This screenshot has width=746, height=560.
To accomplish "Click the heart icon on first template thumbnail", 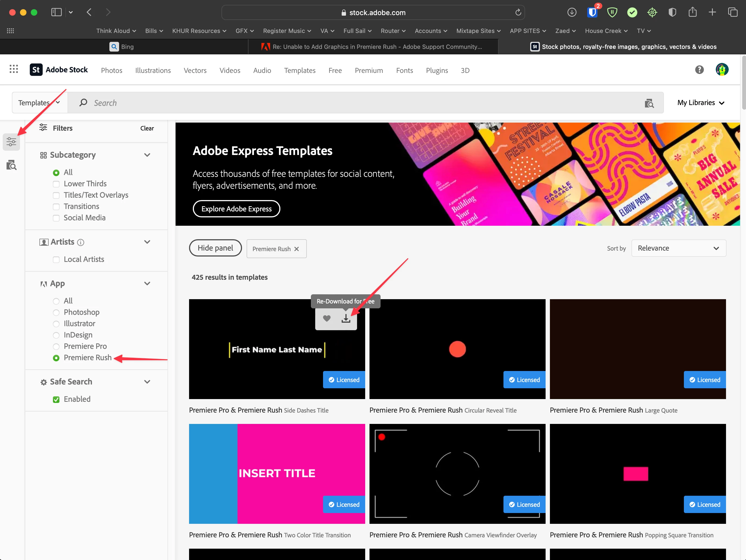I will (327, 319).
